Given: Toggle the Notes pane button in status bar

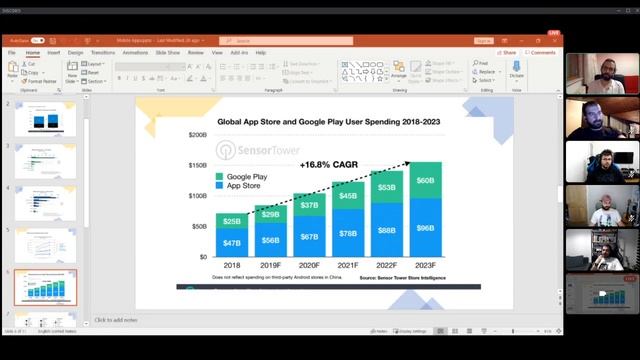Looking at the screenshot, I should pyautogui.click(x=379, y=331).
